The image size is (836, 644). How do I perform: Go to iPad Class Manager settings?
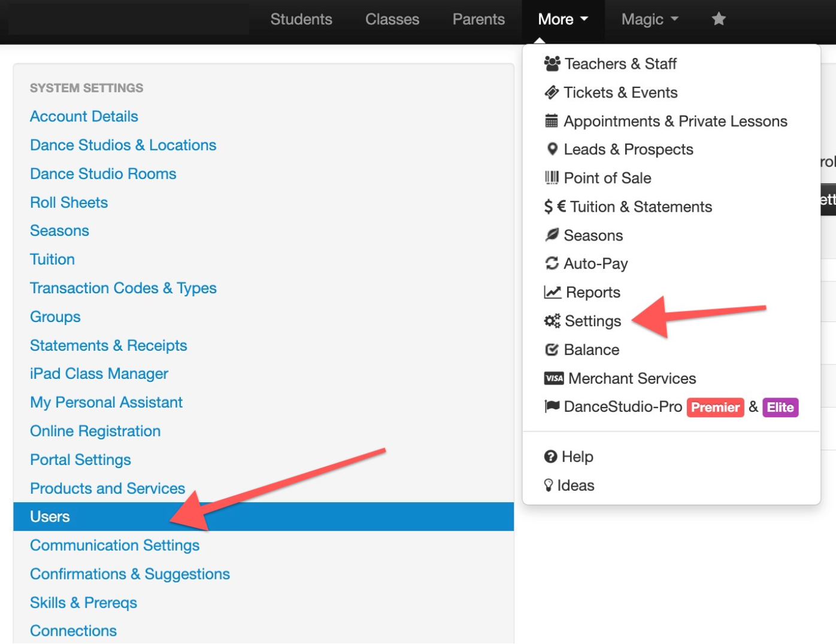pyautogui.click(x=99, y=373)
